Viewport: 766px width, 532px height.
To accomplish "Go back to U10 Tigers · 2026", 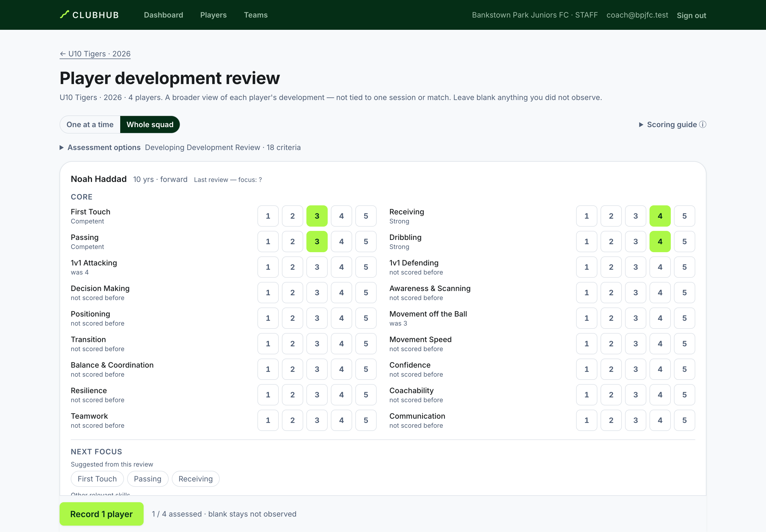I will click(x=95, y=54).
